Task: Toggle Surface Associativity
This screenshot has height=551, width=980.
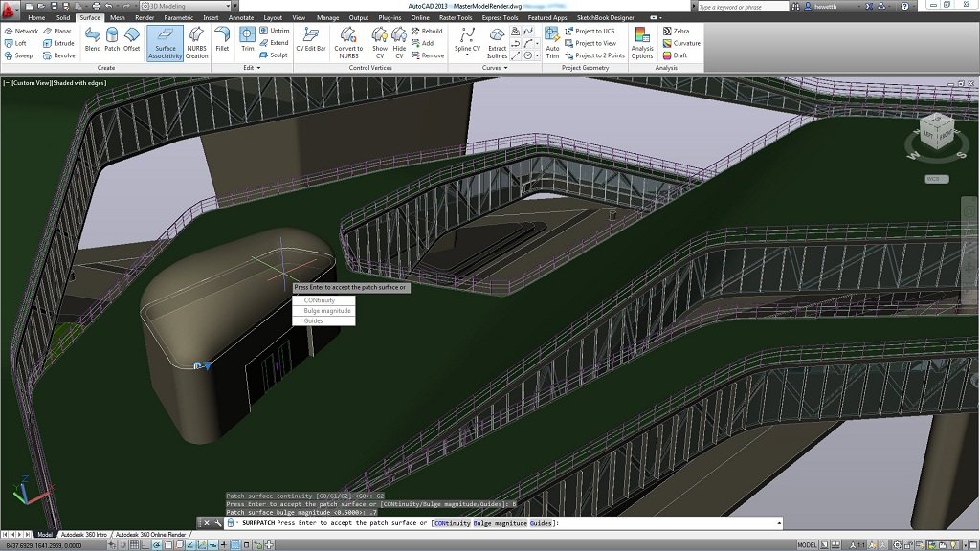Action: tap(165, 43)
